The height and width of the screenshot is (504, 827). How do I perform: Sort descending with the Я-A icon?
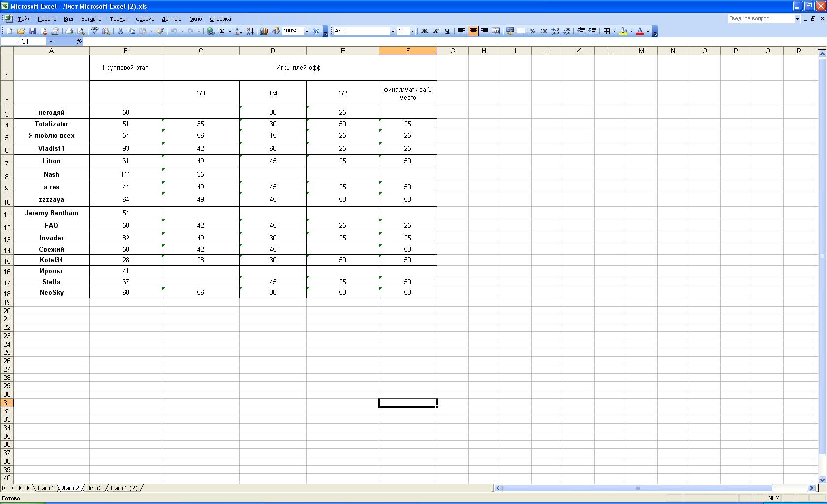point(250,31)
